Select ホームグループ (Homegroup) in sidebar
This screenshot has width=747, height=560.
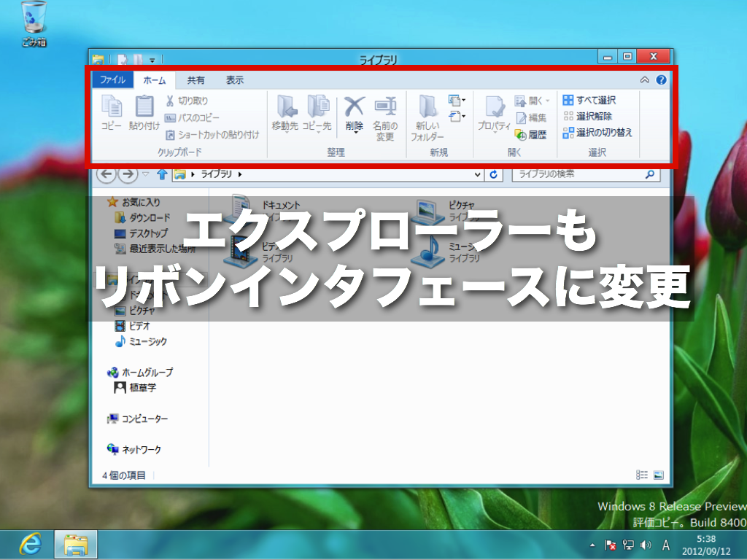[140, 373]
